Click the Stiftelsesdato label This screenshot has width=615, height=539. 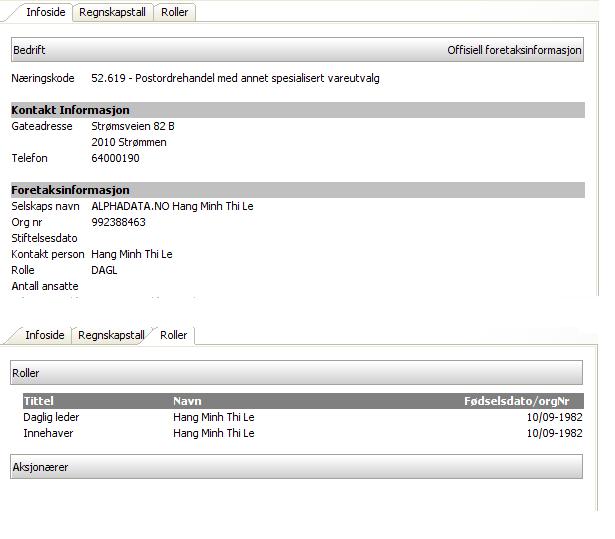click(44, 238)
